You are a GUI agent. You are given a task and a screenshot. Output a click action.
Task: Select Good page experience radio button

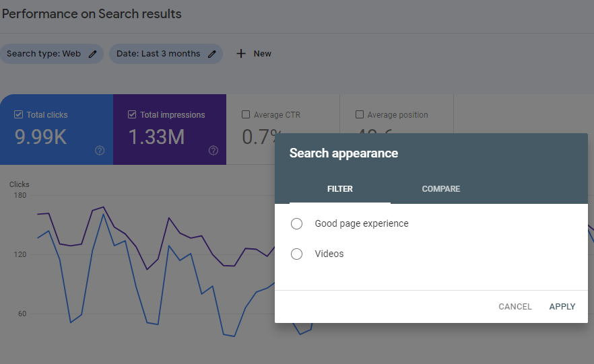coord(296,223)
